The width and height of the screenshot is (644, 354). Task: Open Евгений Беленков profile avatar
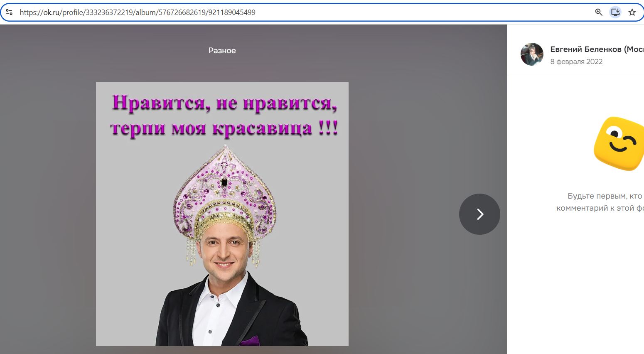(532, 54)
